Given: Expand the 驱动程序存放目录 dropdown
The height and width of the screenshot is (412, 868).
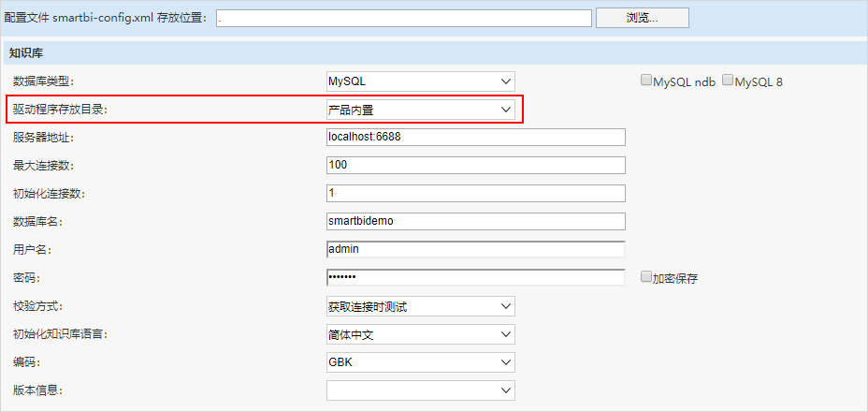Looking at the screenshot, I should (421, 110).
